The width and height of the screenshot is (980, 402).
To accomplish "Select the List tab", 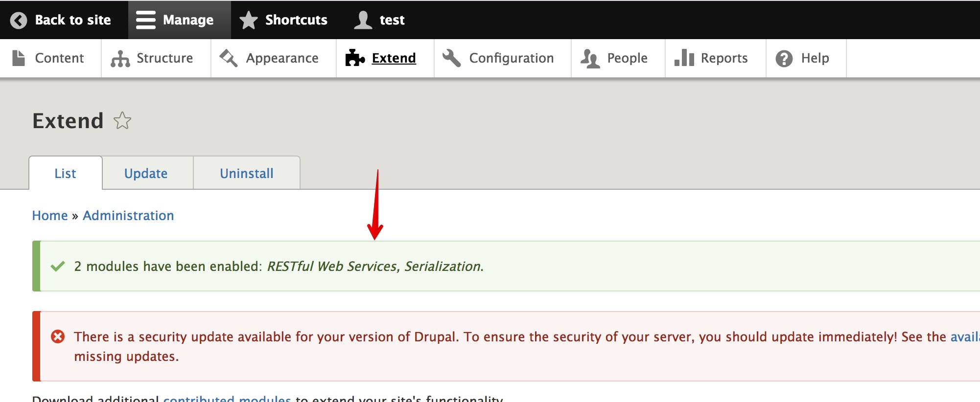I will pos(65,173).
